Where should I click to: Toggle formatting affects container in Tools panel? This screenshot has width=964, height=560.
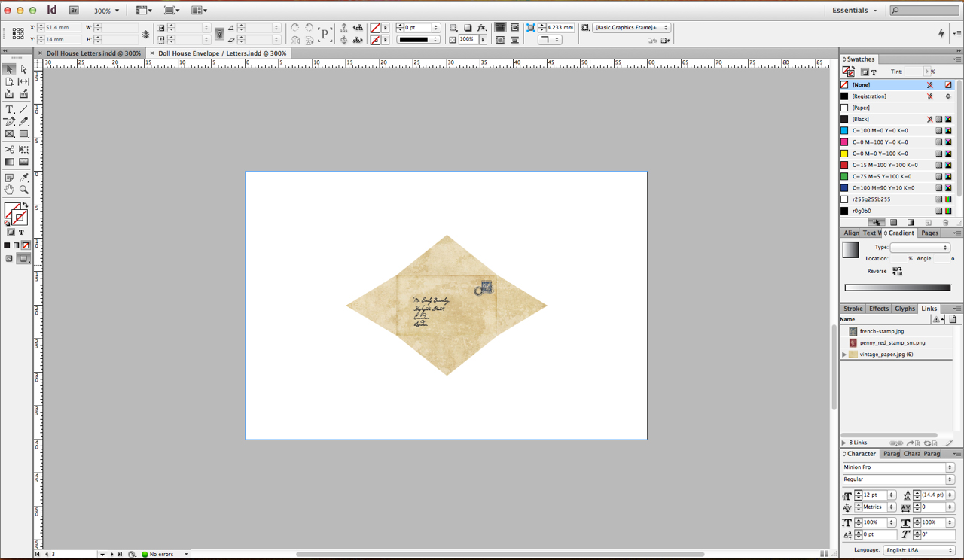[11, 233]
